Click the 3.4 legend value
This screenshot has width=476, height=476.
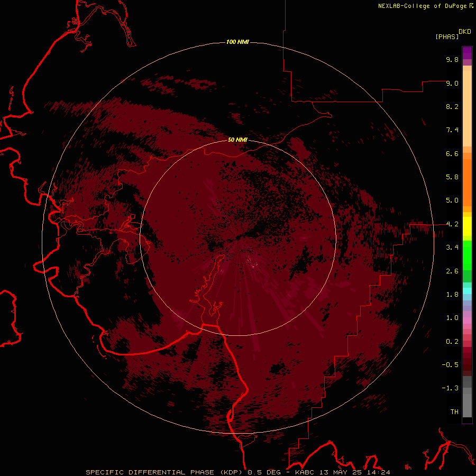(x=452, y=248)
